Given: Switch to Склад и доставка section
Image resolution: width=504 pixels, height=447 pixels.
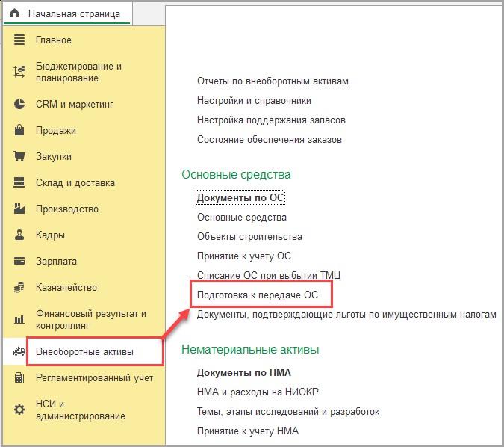Looking at the screenshot, I should [75, 183].
